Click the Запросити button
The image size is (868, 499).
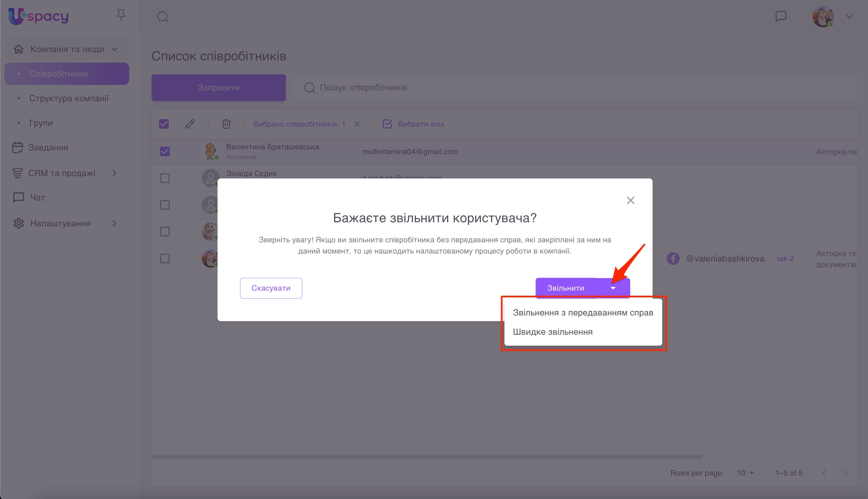(x=218, y=88)
